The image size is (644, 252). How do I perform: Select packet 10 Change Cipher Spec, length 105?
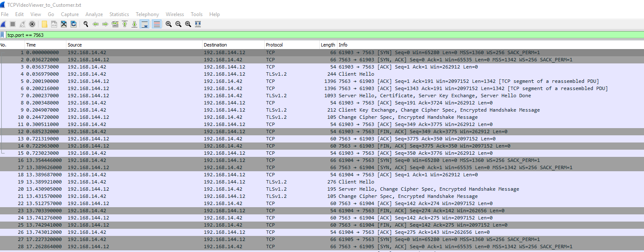click(x=322, y=117)
